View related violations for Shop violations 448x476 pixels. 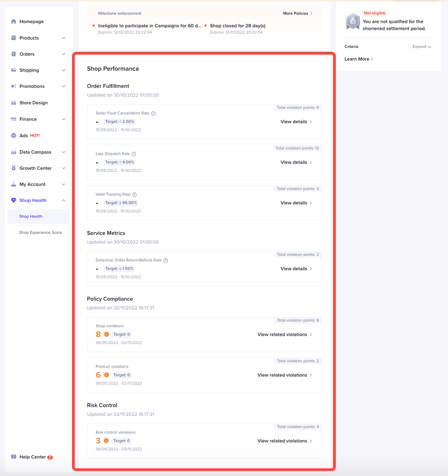285,335
